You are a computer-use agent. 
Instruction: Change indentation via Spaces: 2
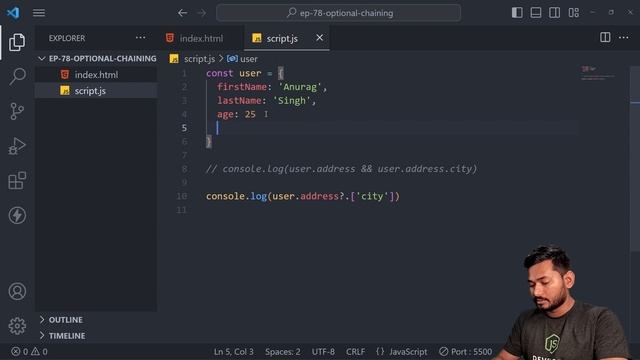pyautogui.click(x=282, y=351)
